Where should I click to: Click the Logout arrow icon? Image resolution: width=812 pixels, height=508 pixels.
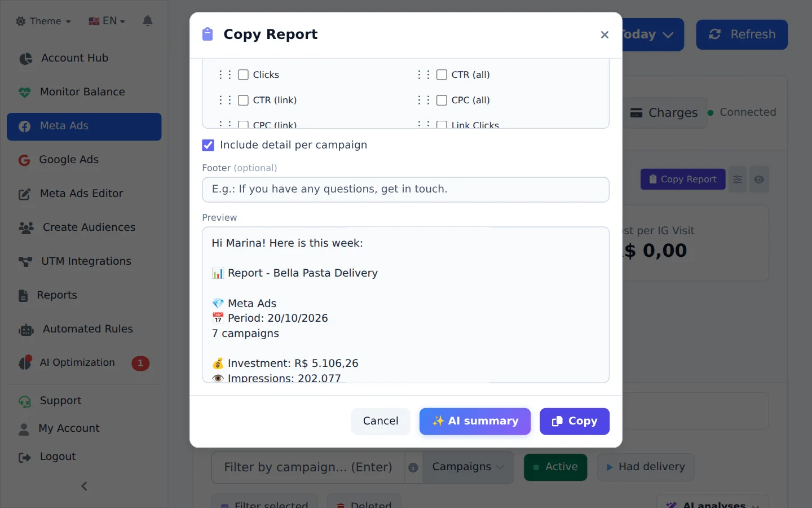[x=24, y=457]
